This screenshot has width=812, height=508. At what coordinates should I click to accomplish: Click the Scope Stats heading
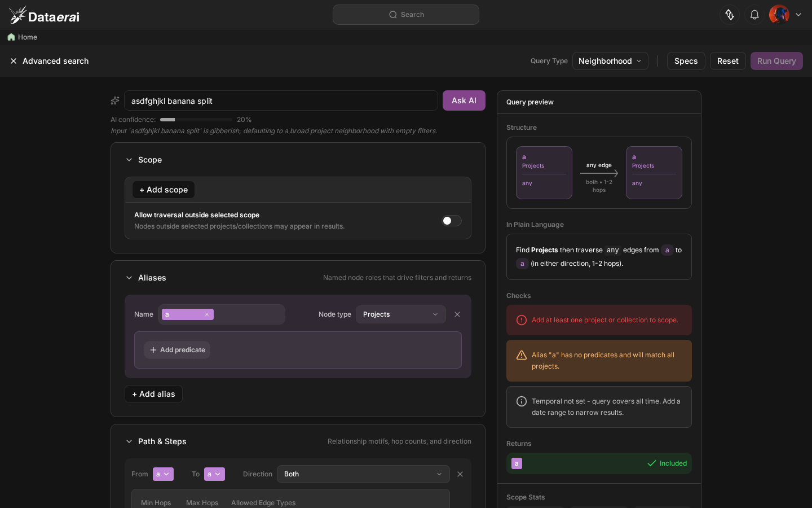click(x=526, y=497)
